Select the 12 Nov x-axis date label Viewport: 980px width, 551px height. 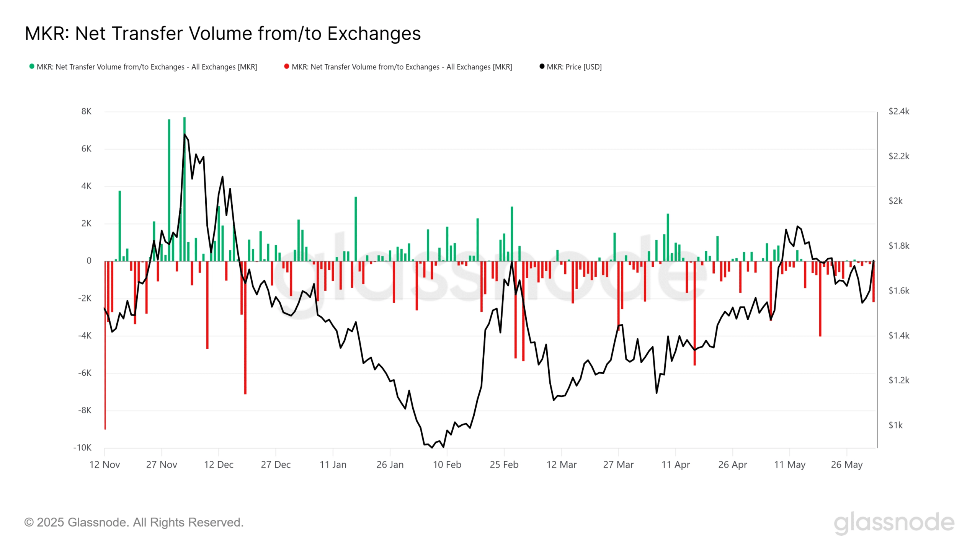(x=105, y=465)
